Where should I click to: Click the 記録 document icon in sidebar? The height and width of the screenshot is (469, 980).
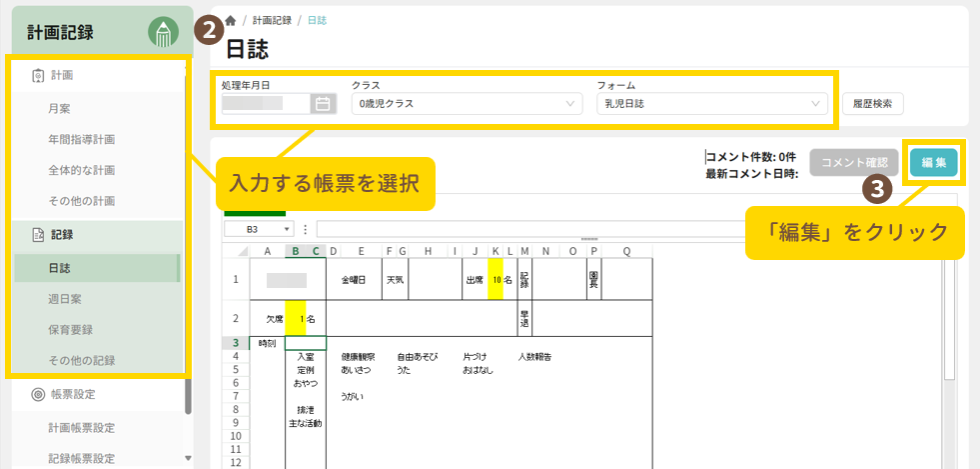pyautogui.click(x=38, y=235)
